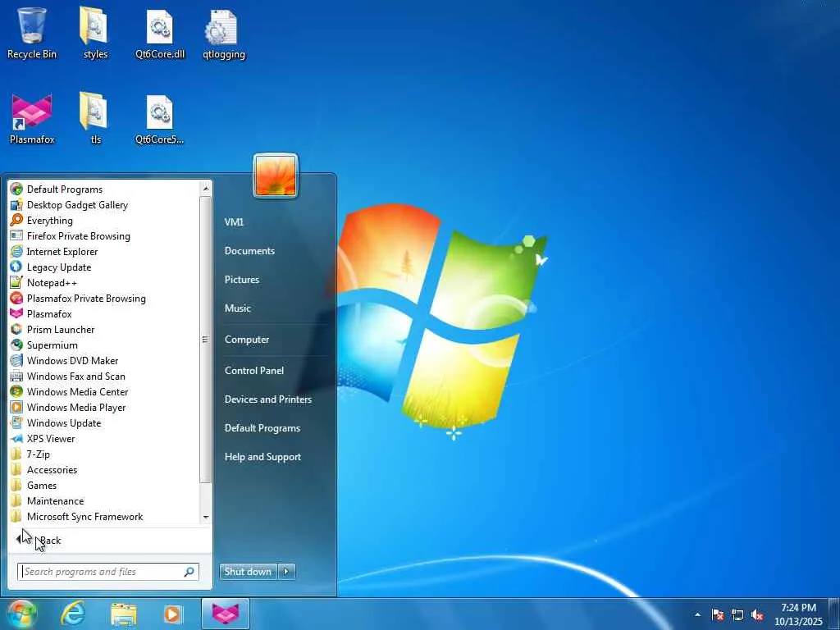The width and height of the screenshot is (840, 630).
Task: Click the Default Programs icon in programs list
Action: (16, 189)
